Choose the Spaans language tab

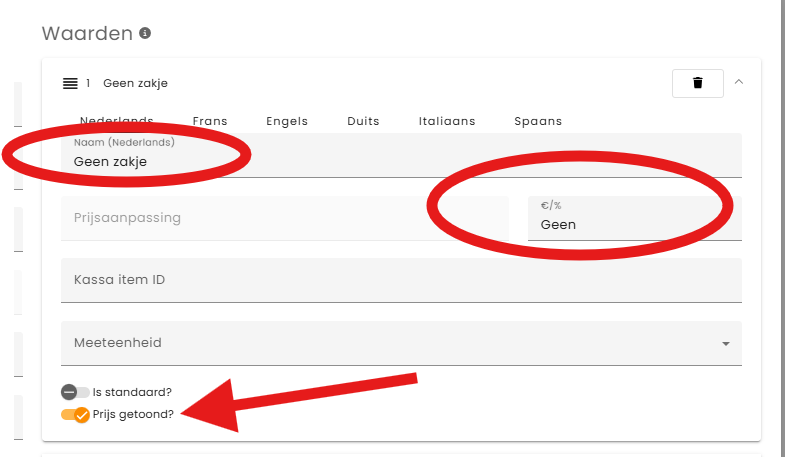point(538,121)
